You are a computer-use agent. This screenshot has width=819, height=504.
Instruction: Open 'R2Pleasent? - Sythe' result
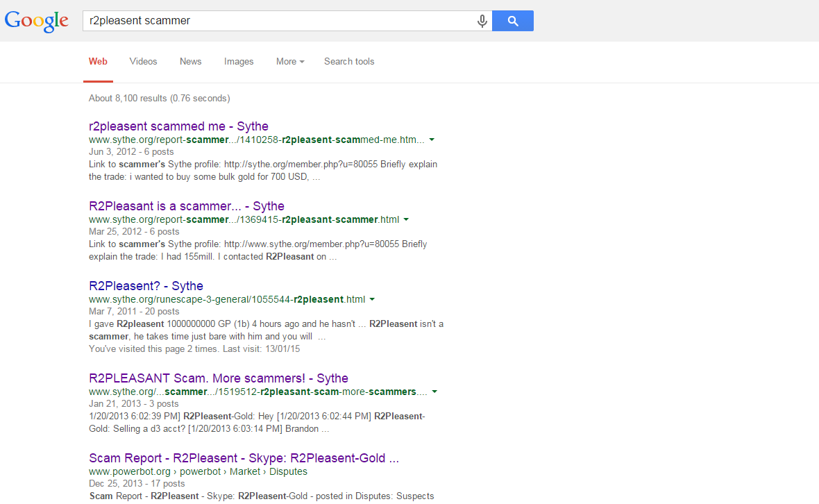pos(146,286)
